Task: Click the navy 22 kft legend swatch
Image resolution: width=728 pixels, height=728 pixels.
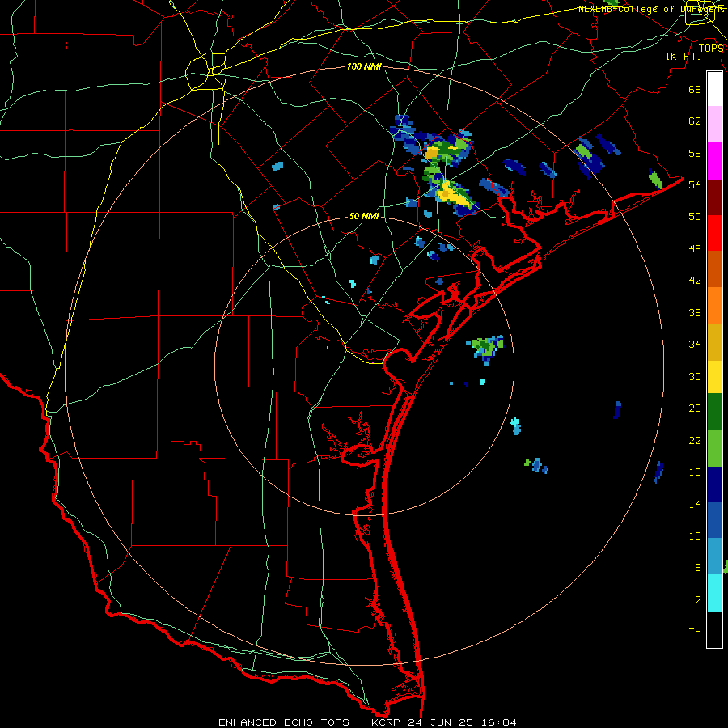Action: (714, 485)
